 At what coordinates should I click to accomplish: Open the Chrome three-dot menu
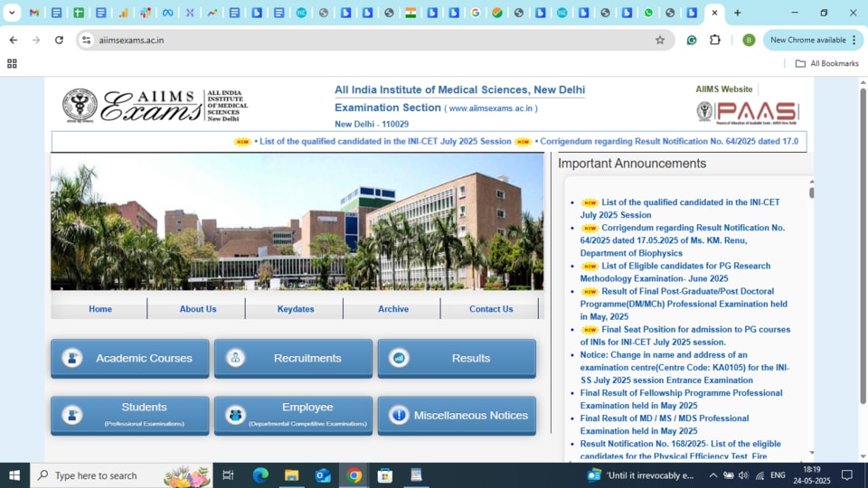854,40
